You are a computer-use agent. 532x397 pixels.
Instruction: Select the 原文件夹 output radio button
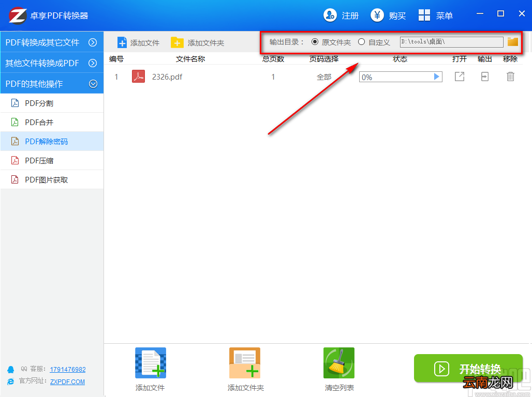[315, 42]
